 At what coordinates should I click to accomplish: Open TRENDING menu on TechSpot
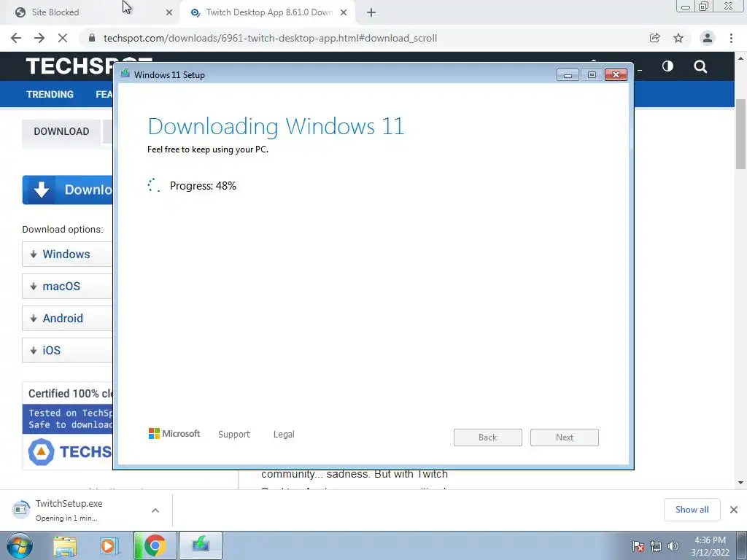click(50, 94)
